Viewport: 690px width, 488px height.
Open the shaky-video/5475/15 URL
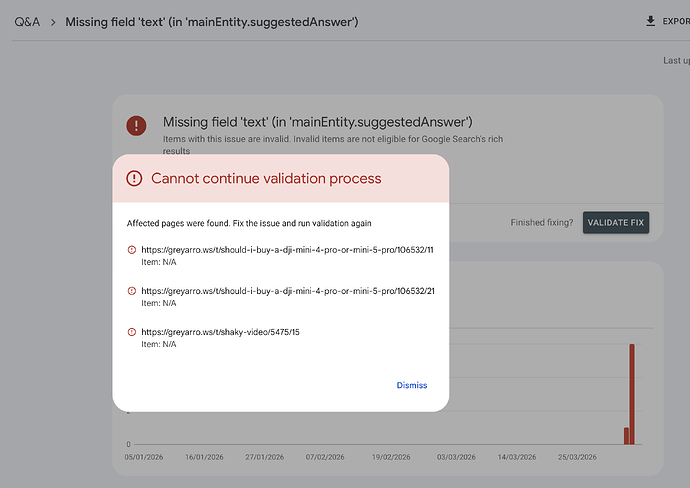pos(220,332)
